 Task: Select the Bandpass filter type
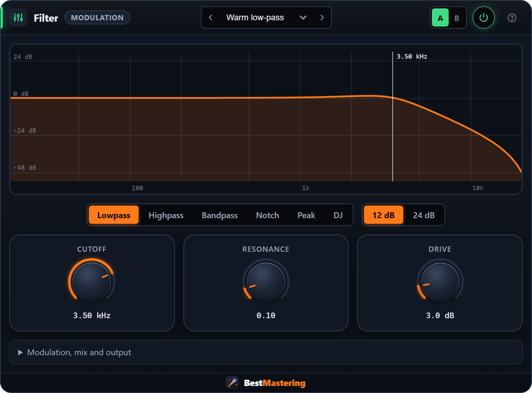[220, 215]
